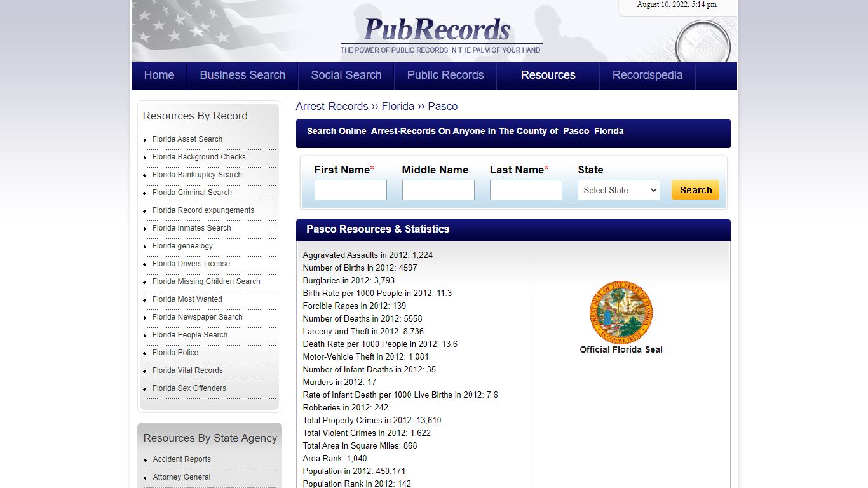Open the Home menu item
The width and height of the screenshot is (868, 488).
159,75
